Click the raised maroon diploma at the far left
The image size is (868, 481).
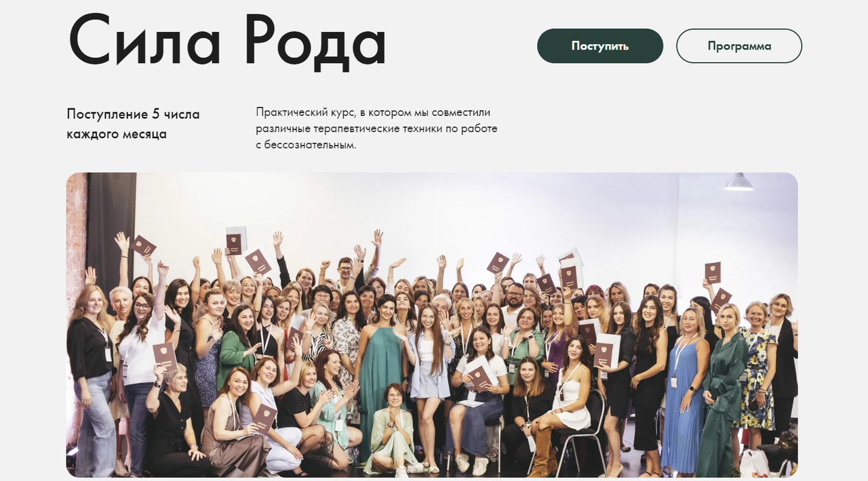pos(144,245)
